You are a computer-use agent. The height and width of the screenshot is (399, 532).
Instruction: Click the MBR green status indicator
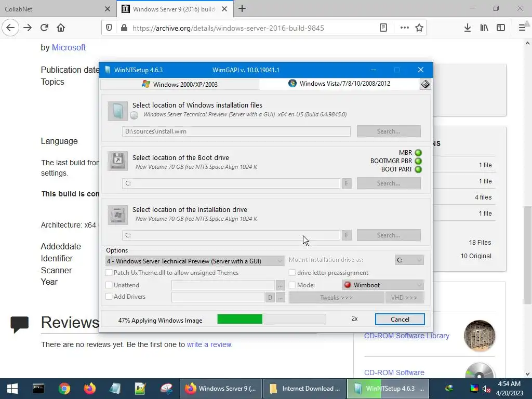[x=418, y=153]
